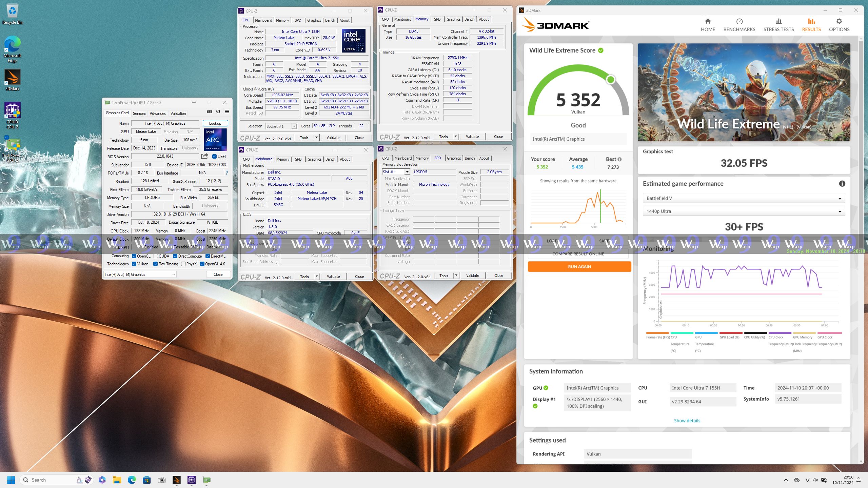This screenshot has width=868, height=488.
Task: Open the GPU selection dropdown in GPU-Z
Action: 140,274
